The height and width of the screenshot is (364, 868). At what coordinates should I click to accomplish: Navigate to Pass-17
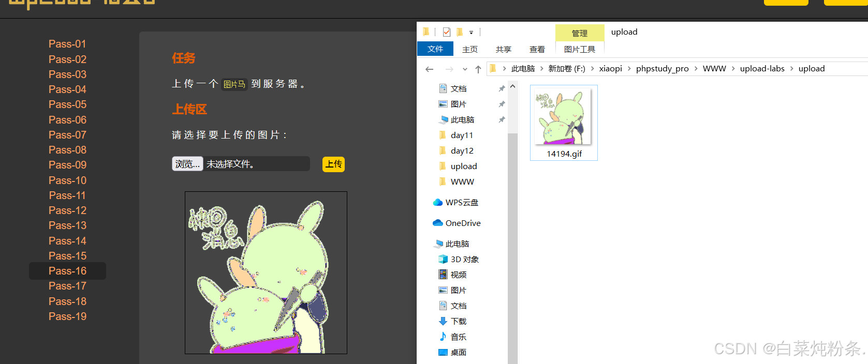[67, 286]
